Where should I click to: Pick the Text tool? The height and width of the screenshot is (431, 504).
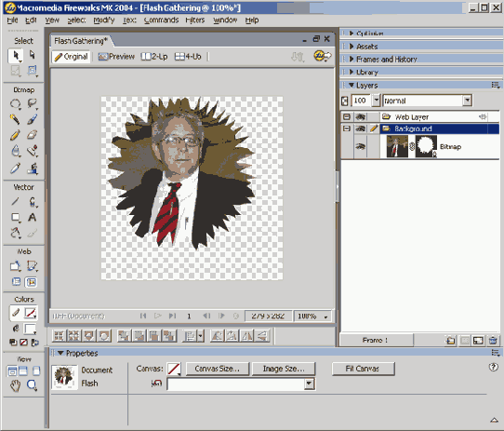tap(33, 217)
